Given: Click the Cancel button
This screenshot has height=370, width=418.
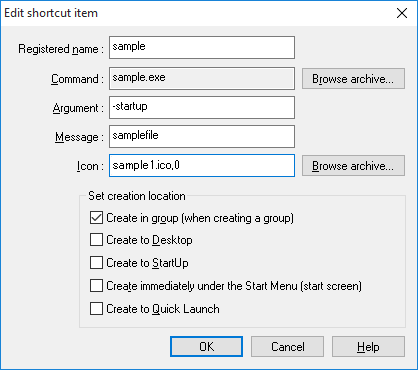Looking at the screenshot, I should pos(287,347).
